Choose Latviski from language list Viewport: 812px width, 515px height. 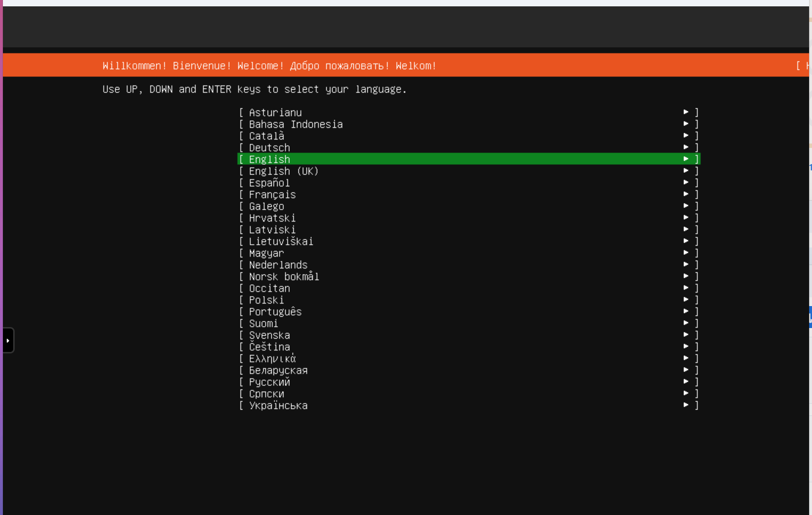coord(469,229)
